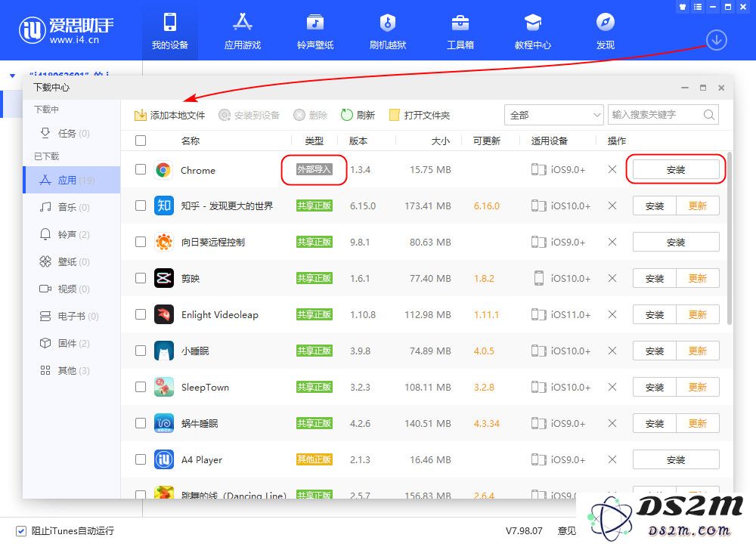Check the SleepTown row checkbox
Viewport: 756px width, 544px height.
(x=141, y=387)
